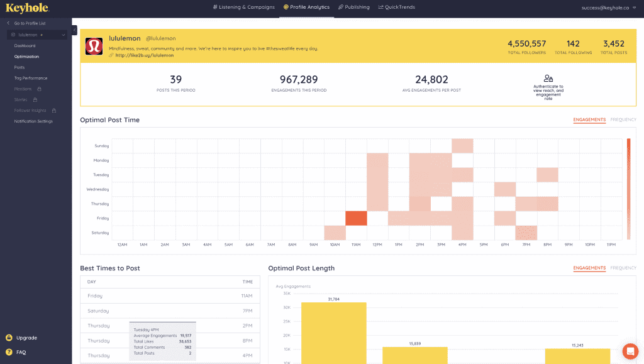Viewport: 644px width, 364px height.
Task: Select Engagements on Optimal Post Length
Action: click(x=589, y=268)
